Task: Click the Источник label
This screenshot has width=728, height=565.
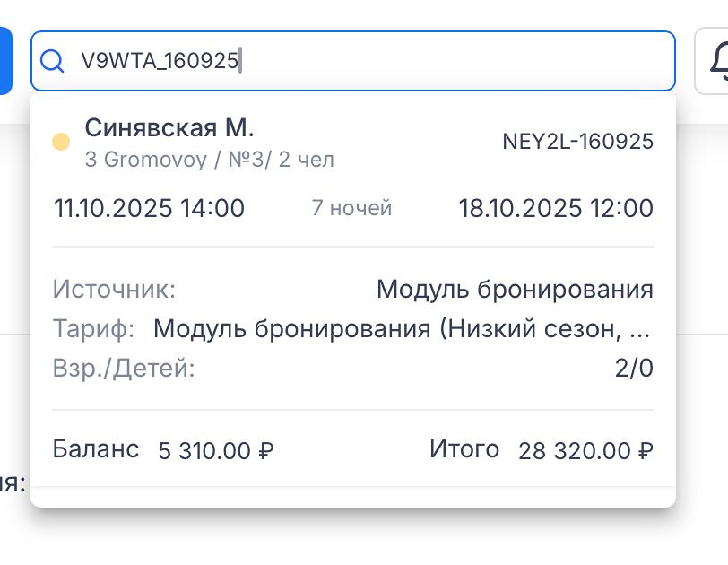Action: [114, 290]
